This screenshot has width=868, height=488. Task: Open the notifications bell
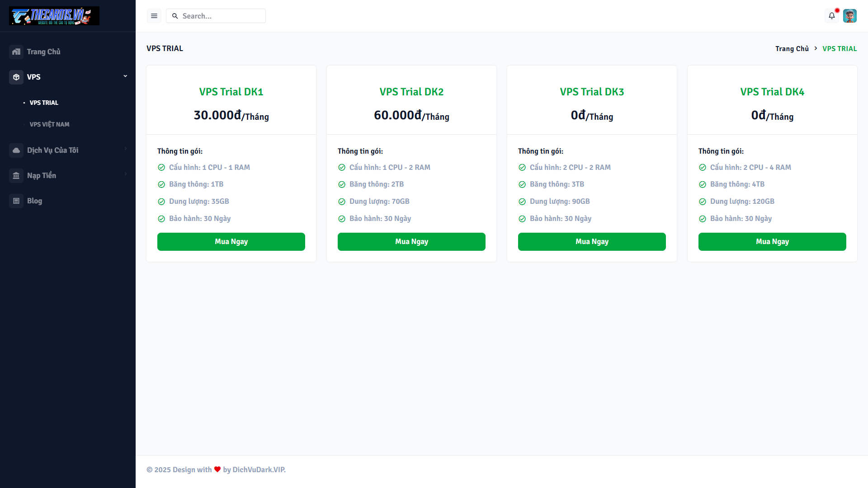point(832,16)
